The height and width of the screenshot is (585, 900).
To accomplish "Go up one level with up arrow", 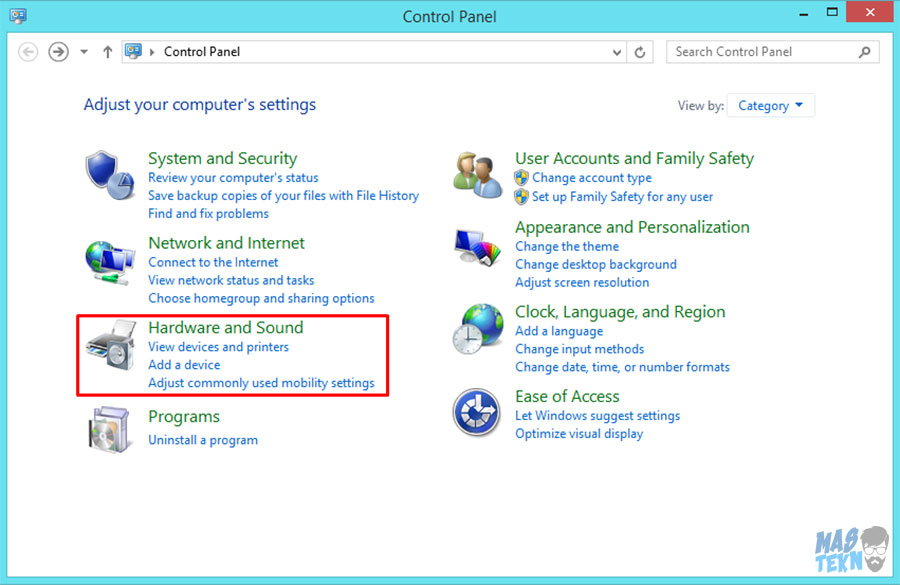I will (x=108, y=52).
